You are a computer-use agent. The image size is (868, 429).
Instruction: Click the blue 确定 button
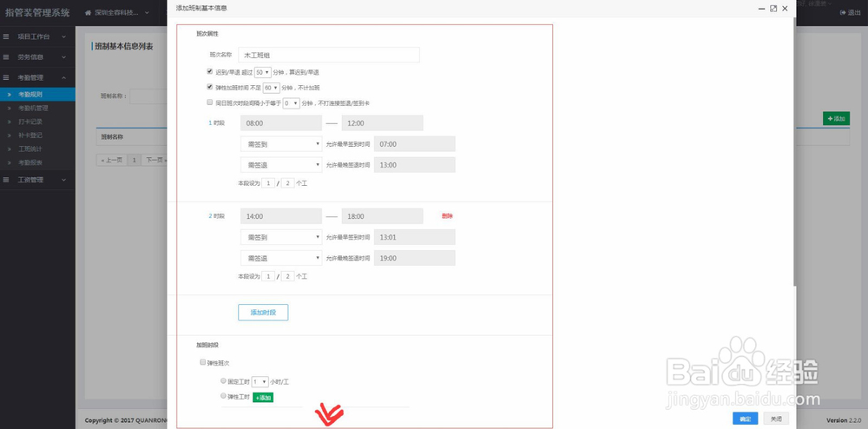pyautogui.click(x=745, y=419)
